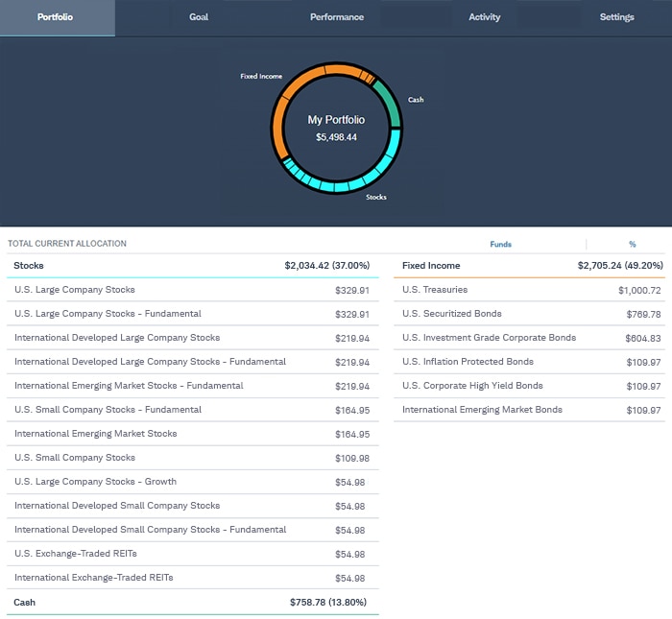Open the Performance tab
The width and height of the screenshot is (672, 619).
tap(337, 17)
